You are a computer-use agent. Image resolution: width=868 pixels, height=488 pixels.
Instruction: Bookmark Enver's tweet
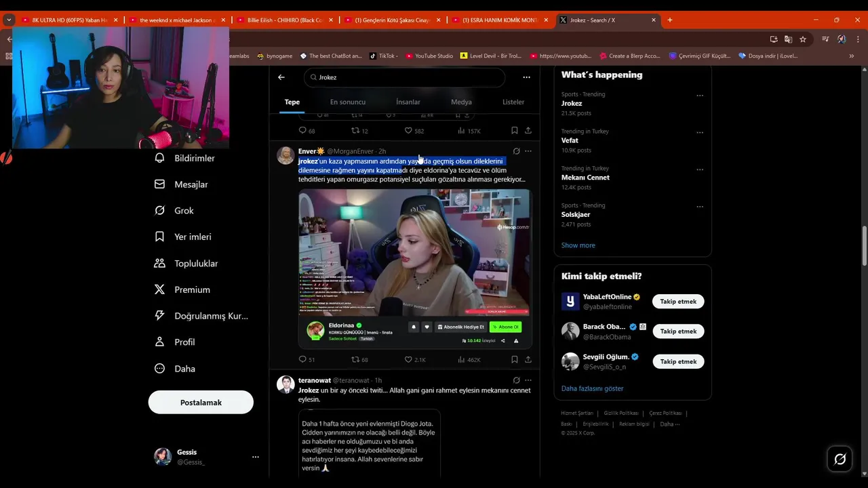[514, 359]
